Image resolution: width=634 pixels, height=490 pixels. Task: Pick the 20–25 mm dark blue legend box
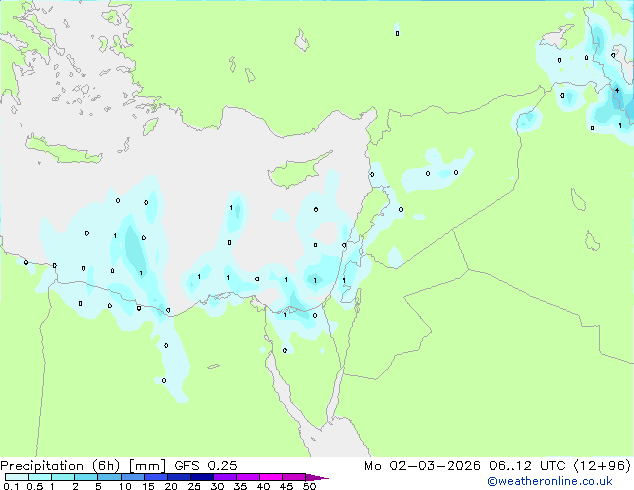179,477
